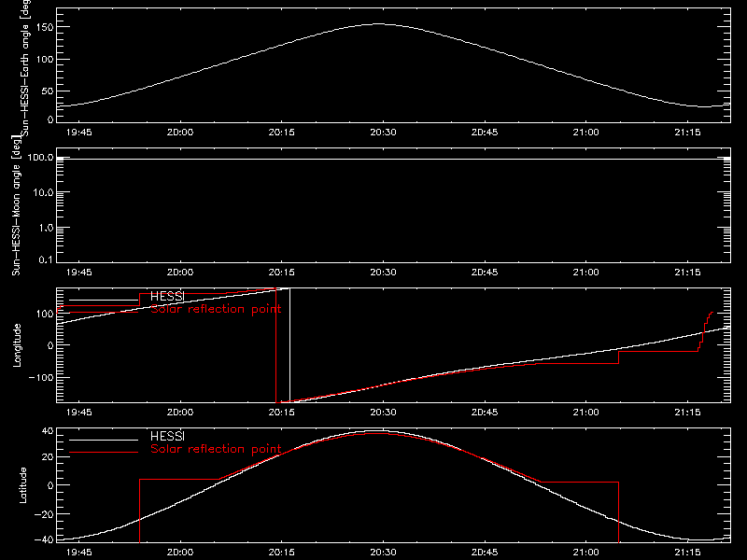
Task: Click red legend line in Latitude plot
Action: (x=104, y=453)
